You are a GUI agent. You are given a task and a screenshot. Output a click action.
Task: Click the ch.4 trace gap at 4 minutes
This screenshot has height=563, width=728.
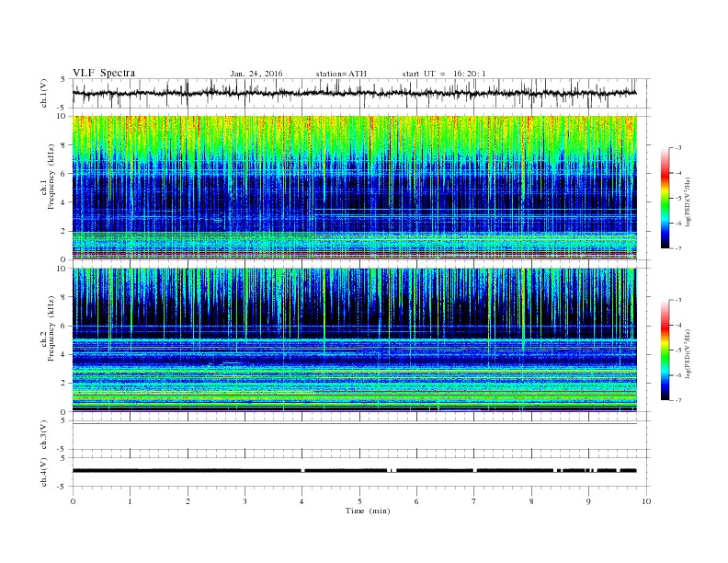(302, 471)
